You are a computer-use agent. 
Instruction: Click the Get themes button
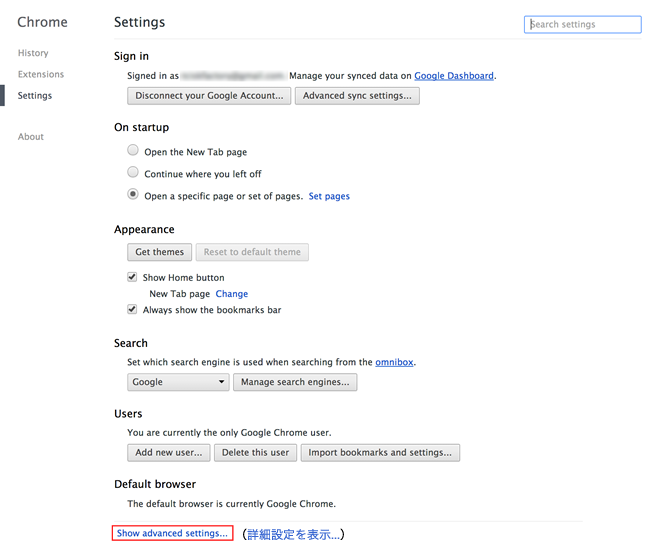click(160, 252)
